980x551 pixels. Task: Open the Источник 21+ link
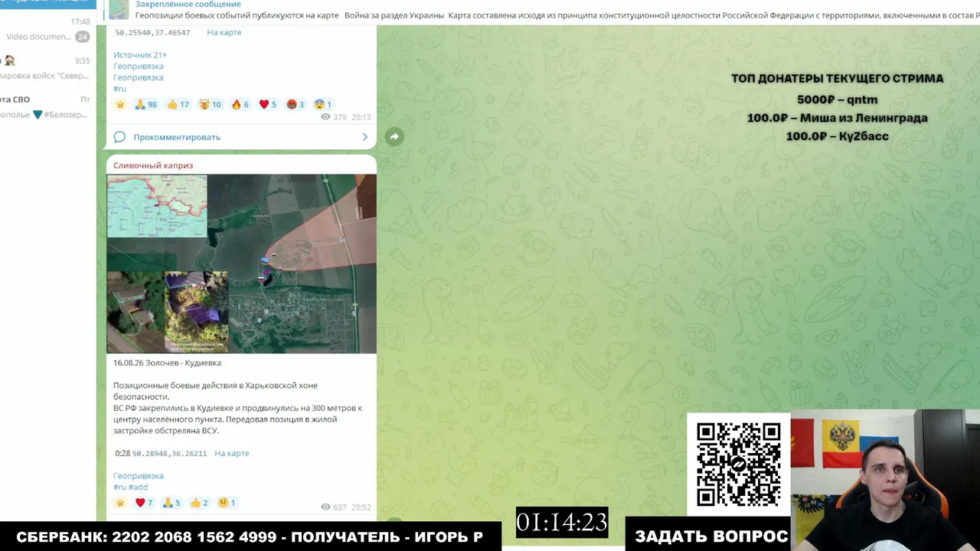pos(140,55)
